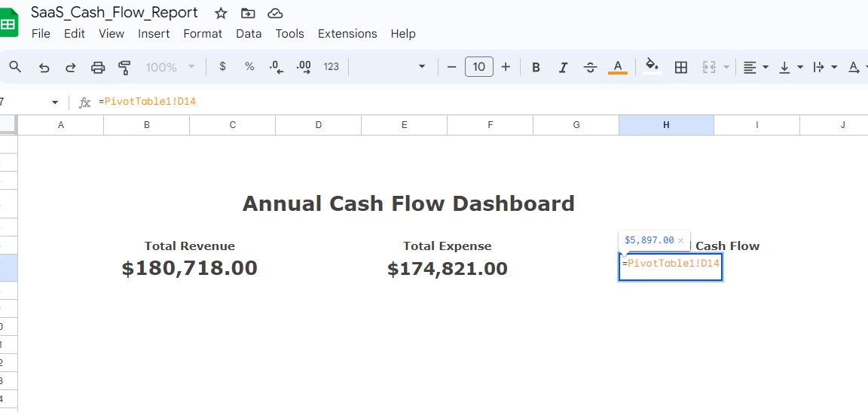Open the borders tool

[681, 68]
